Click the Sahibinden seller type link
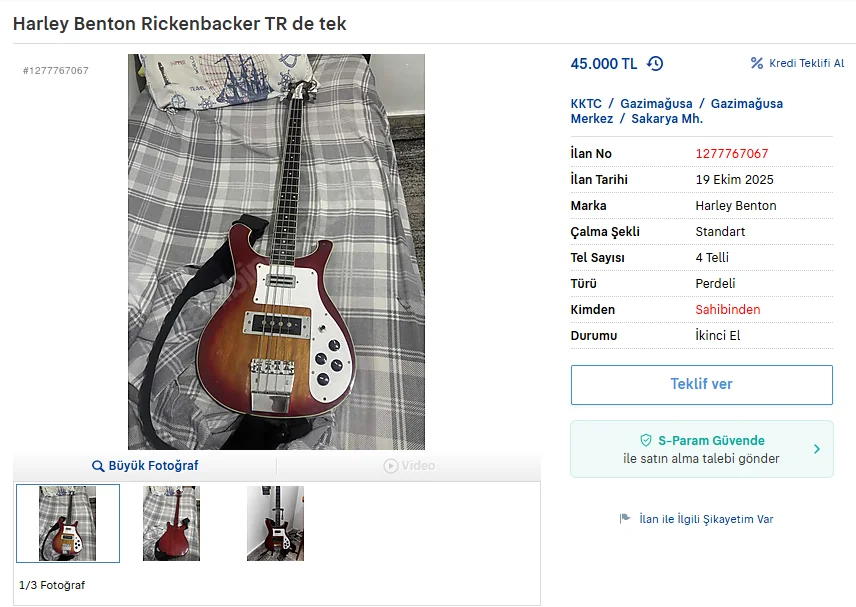 727,310
